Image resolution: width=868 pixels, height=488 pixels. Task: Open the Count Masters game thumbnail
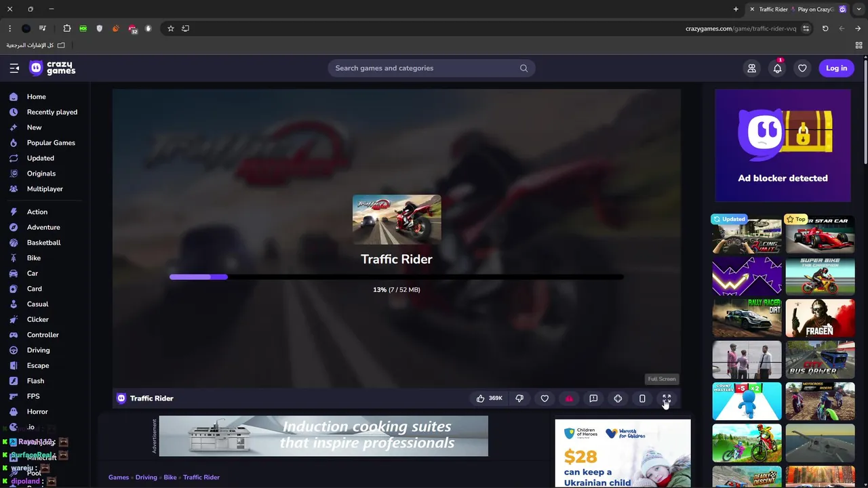tap(747, 401)
